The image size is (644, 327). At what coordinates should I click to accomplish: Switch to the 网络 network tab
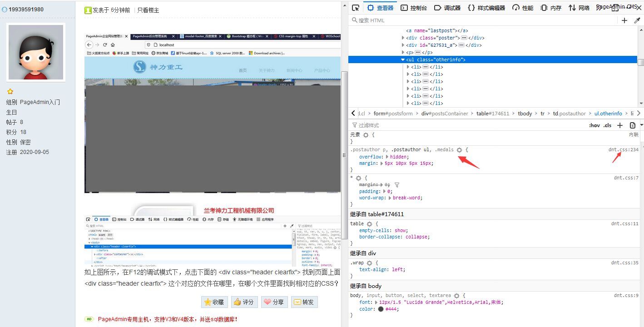[579, 8]
